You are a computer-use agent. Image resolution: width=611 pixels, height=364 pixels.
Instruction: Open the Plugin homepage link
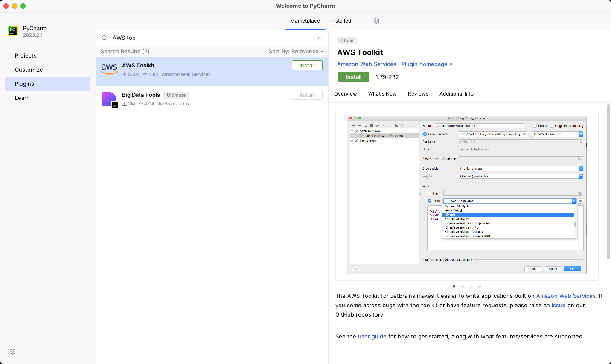[x=424, y=64]
